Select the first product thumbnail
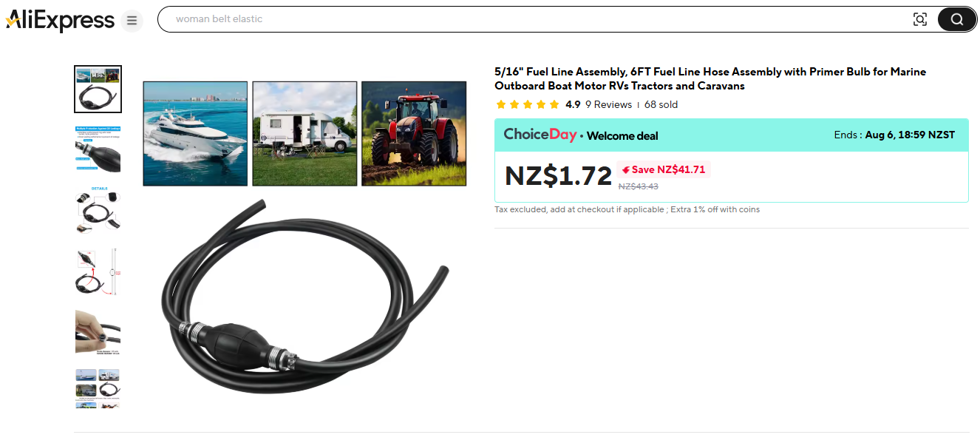The width and height of the screenshot is (980, 446). 98,89
